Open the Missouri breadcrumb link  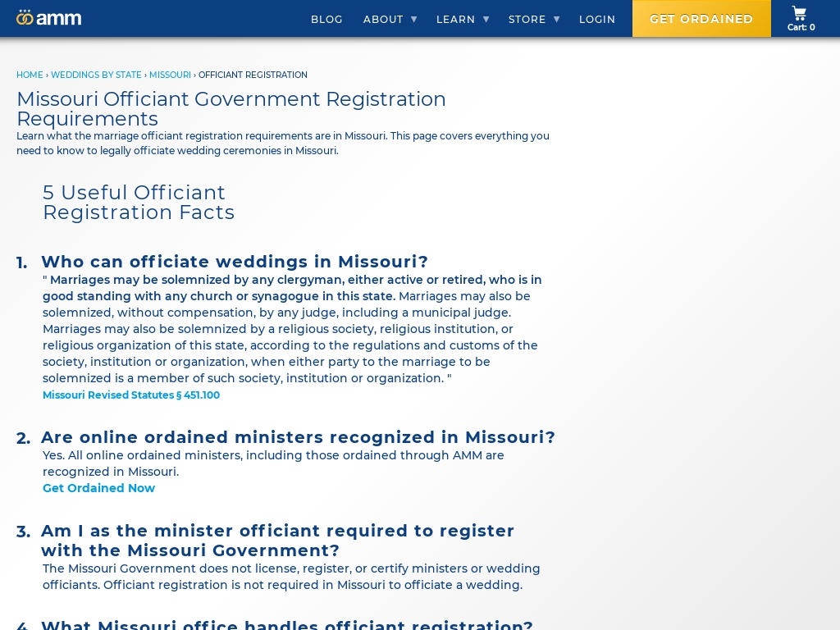click(170, 75)
